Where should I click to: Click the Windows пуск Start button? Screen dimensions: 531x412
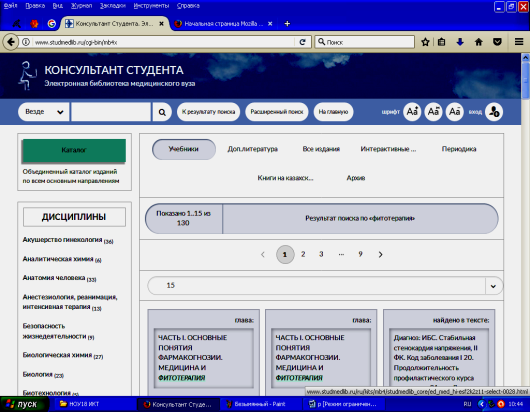(24, 404)
